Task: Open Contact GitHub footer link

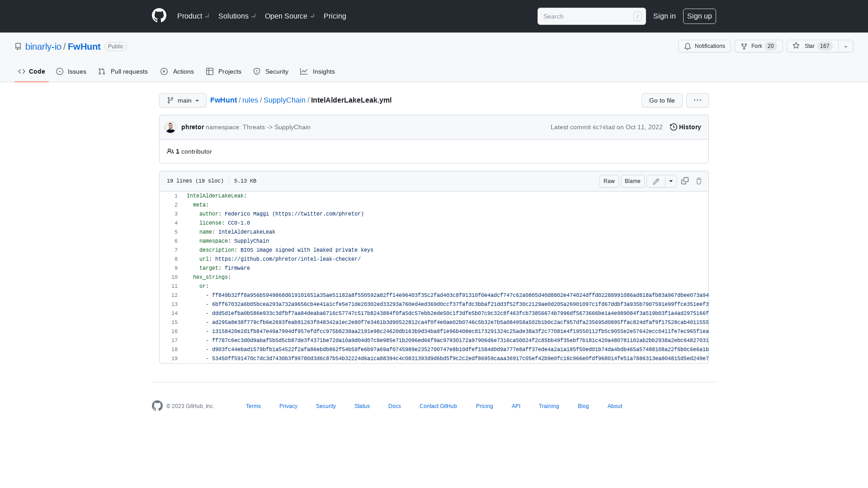Action: point(438,406)
